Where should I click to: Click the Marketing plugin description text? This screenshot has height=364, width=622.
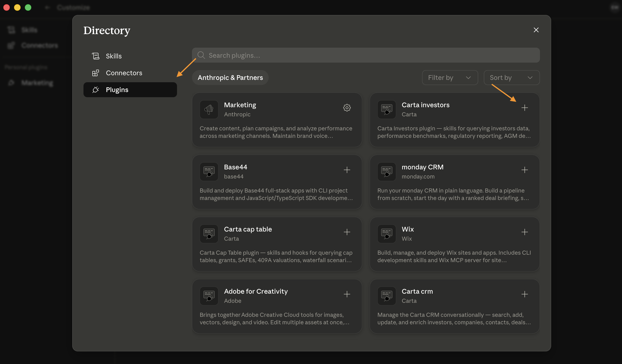point(276,132)
